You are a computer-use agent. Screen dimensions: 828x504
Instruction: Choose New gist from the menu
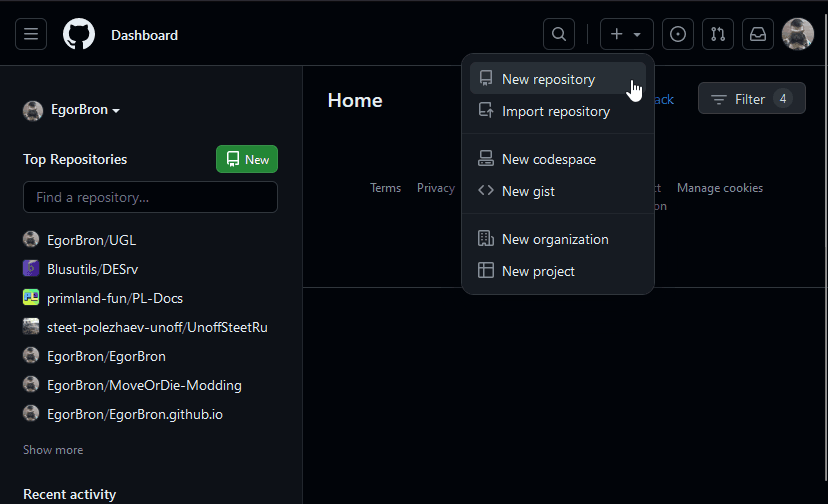528,191
